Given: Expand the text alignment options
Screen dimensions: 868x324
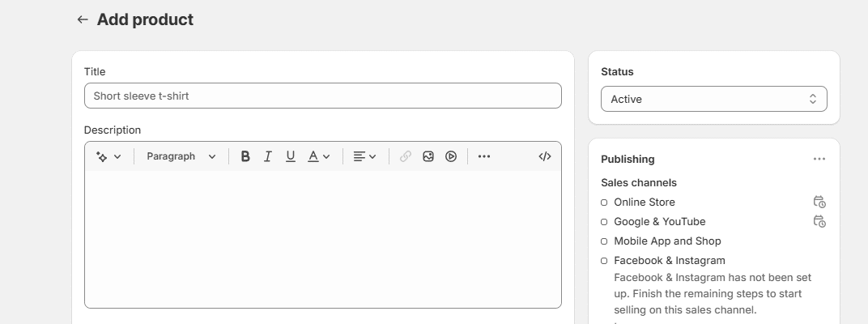Looking at the screenshot, I should click(x=365, y=156).
